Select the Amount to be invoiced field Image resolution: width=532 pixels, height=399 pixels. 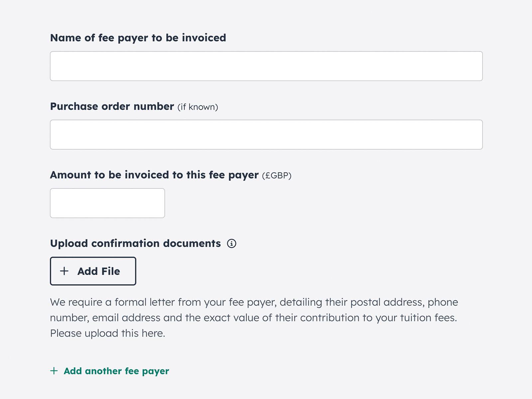[107, 203]
